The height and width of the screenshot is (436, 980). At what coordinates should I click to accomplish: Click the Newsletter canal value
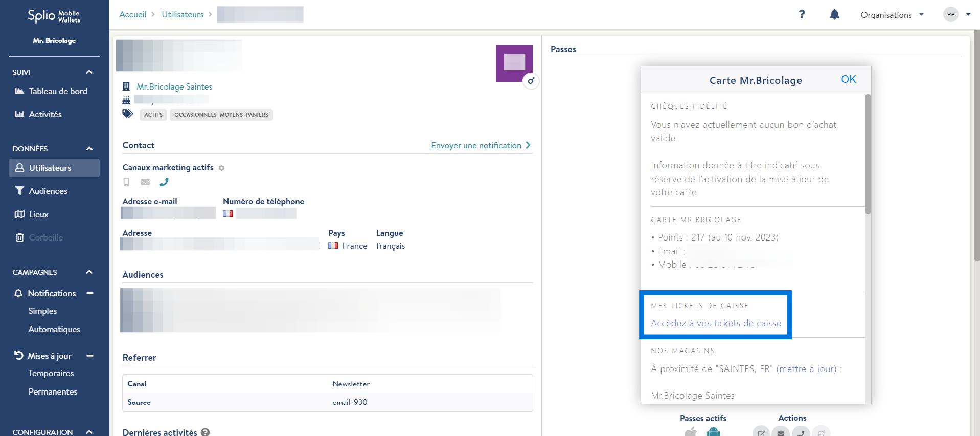(x=351, y=384)
